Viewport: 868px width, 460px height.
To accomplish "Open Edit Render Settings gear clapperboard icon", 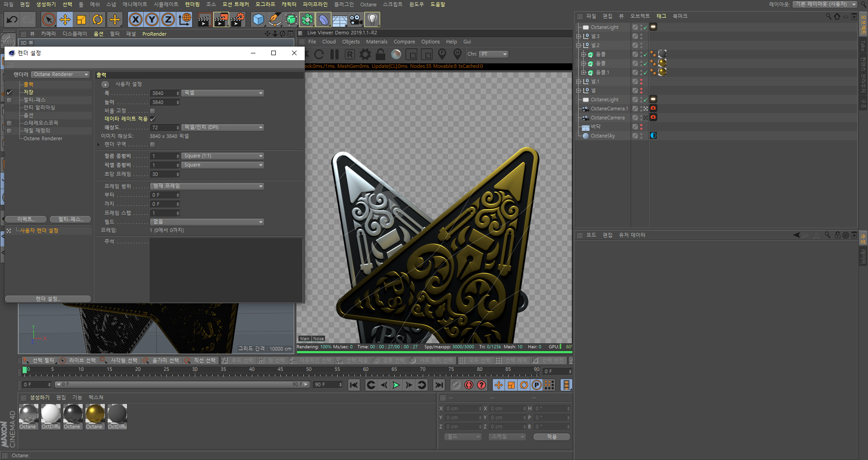I will [238, 19].
